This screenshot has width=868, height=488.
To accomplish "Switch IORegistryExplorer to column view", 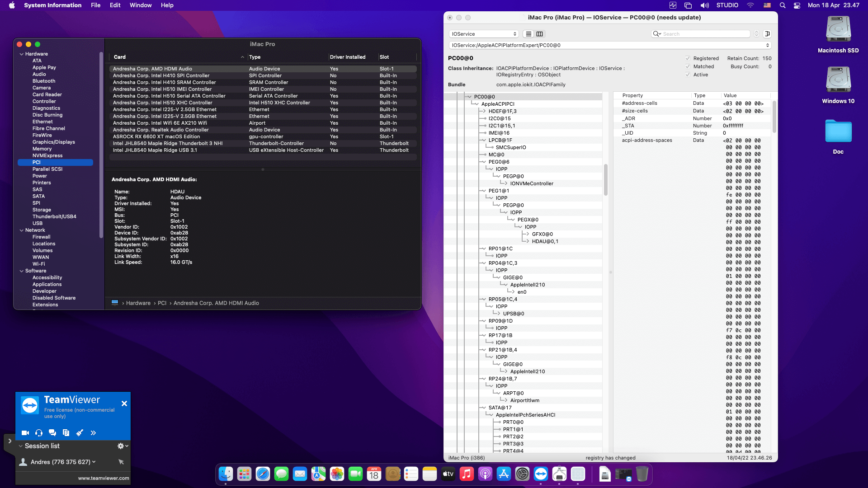I will pyautogui.click(x=539, y=34).
